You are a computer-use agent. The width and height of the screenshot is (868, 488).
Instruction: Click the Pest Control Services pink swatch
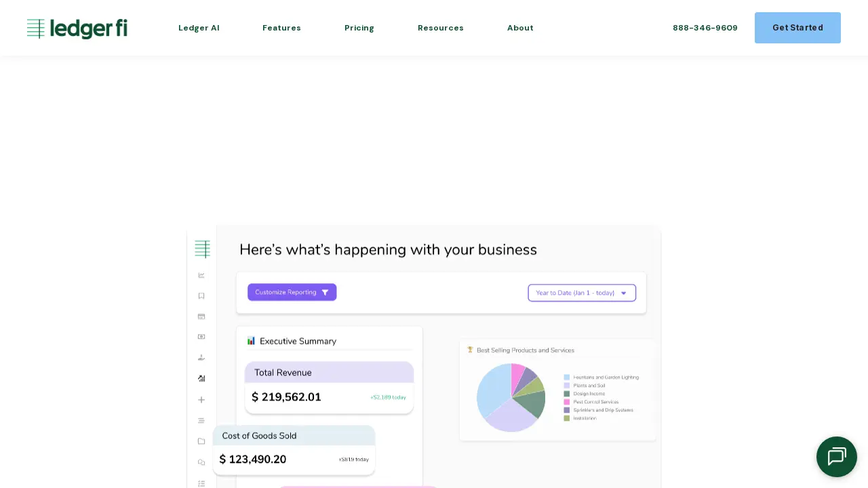[567, 402]
